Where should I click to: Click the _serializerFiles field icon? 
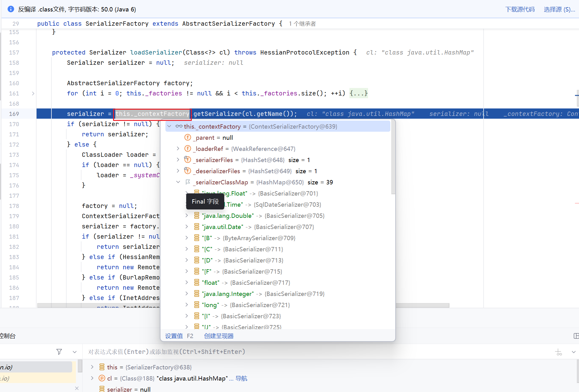(x=188, y=160)
